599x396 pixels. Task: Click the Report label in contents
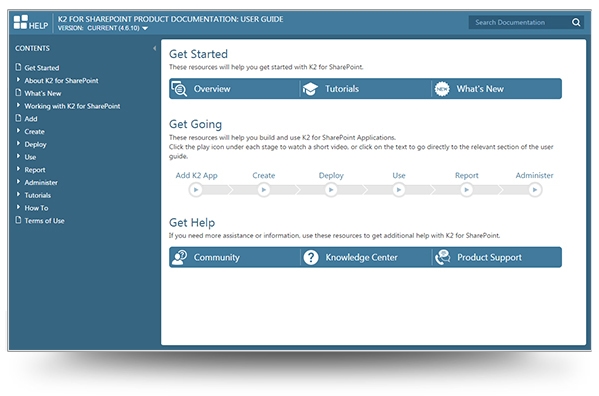click(35, 170)
